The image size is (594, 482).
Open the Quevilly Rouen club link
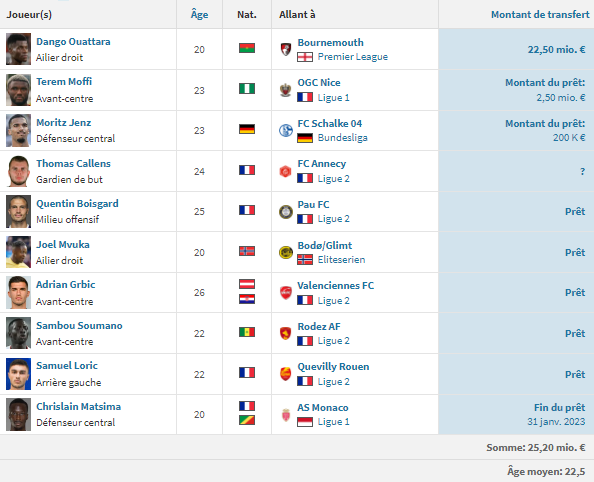pyautogui.click(x=333, y=366)
